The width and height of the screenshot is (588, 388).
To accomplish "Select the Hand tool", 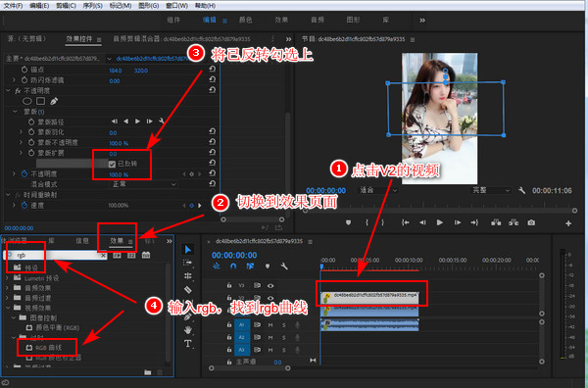I will pos(188,330).
